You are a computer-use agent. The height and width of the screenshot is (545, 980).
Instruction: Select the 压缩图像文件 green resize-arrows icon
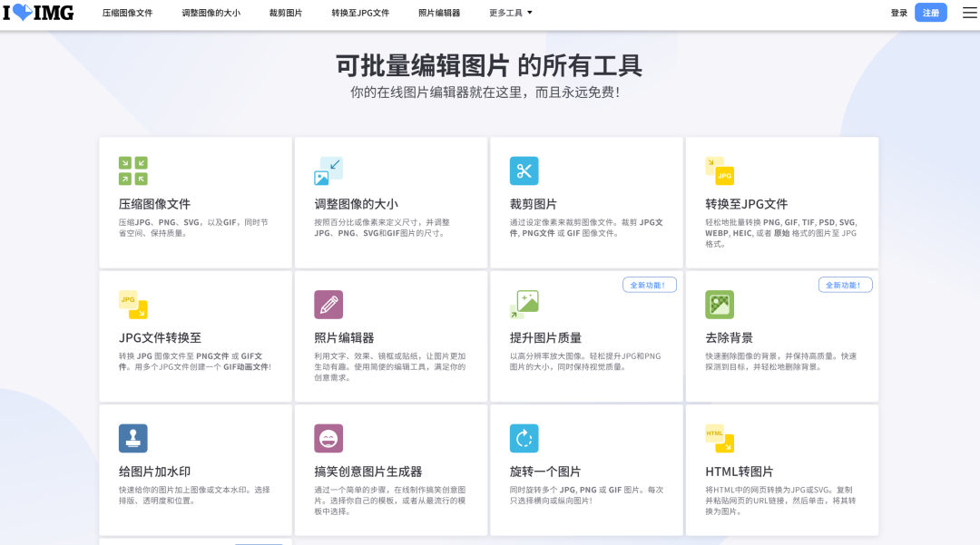(132, 170)
